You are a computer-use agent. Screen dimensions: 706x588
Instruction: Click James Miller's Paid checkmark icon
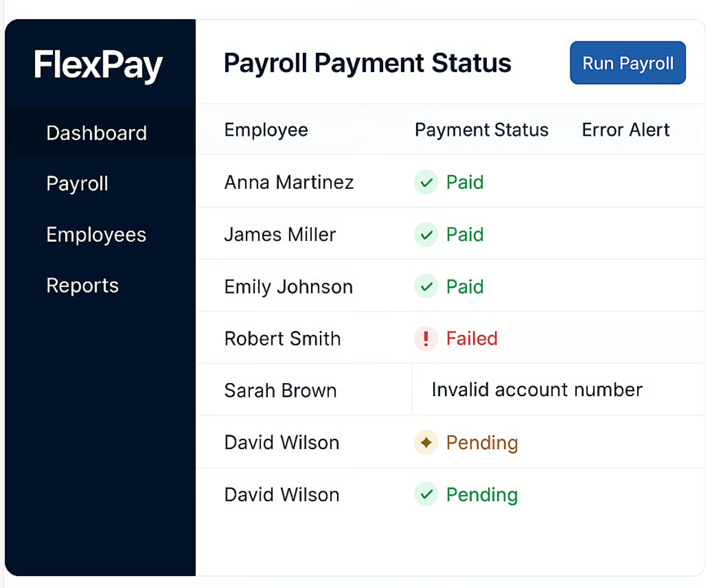click(425, 235)
